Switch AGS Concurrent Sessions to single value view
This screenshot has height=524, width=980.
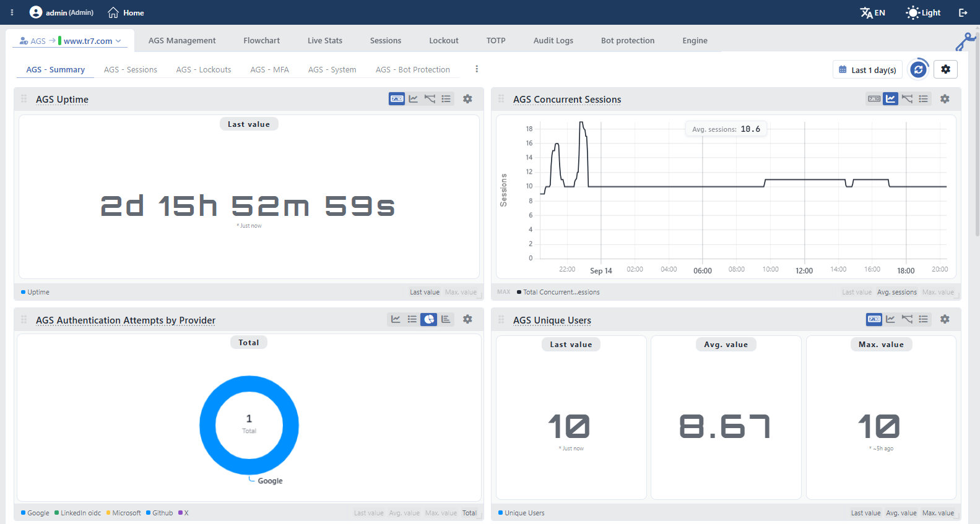click(x=874, y=98)
